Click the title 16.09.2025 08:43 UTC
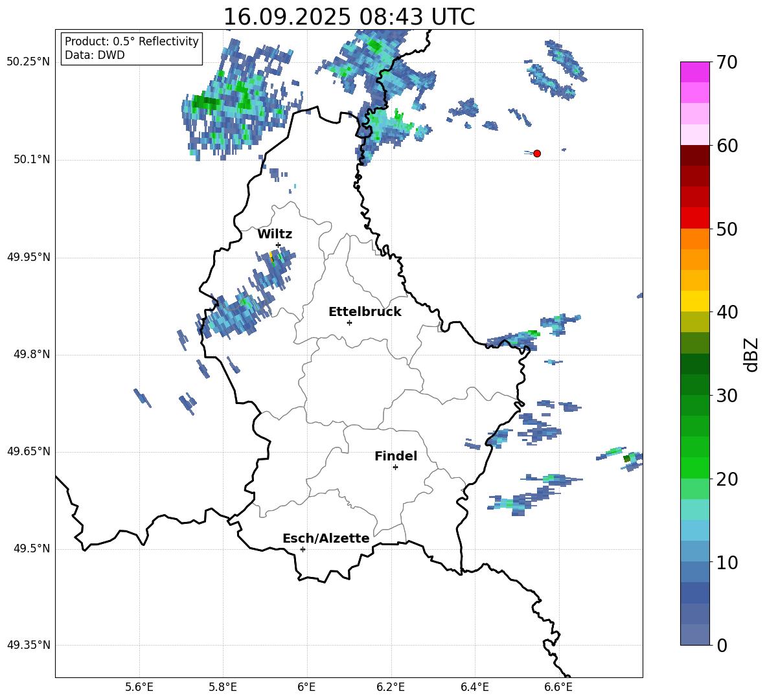The height and width of the screenshot is (700, 767). click(349, 17)
